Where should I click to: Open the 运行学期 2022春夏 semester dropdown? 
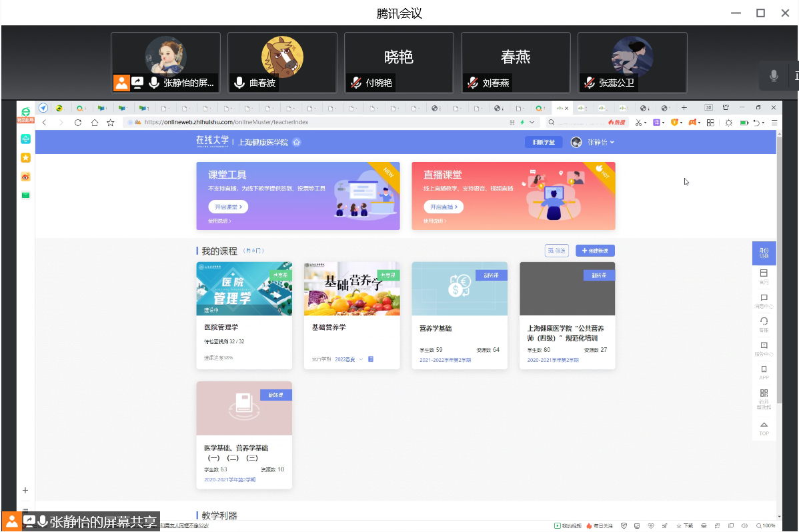(x=361, y=359)
